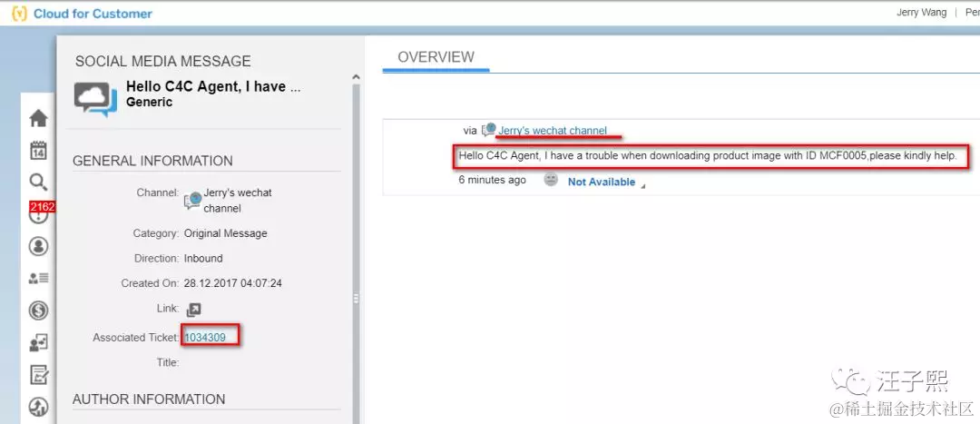This screenshot has width=980, height=424.
Task: Open the person with flag icon in sidebar
Action: tap(38, 342)
